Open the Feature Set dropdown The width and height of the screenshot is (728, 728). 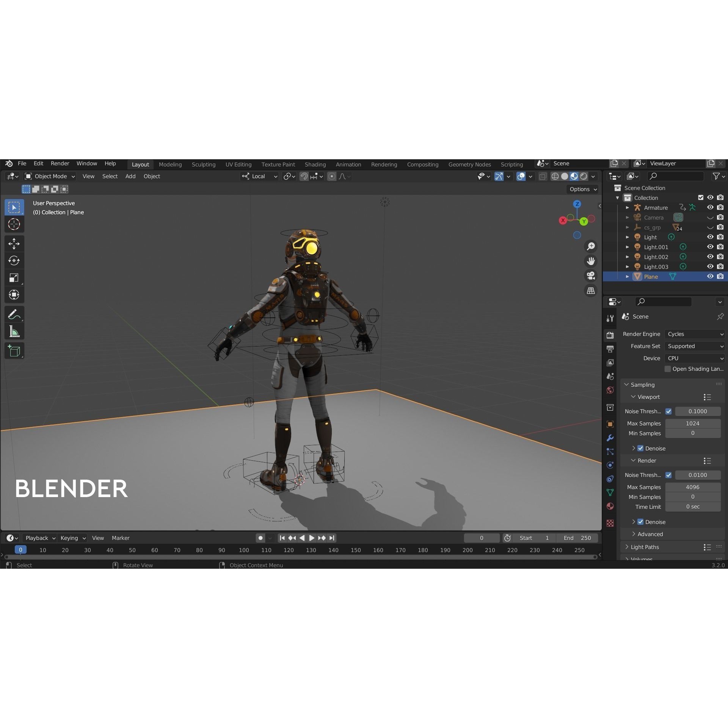pos(695,346)
